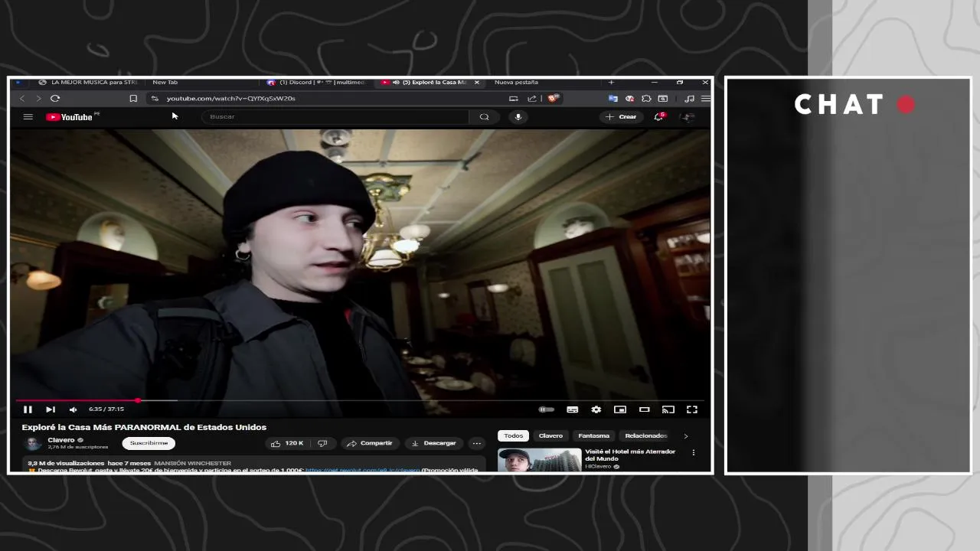Go forward in browser history
Image resolution: width=980 pixels, height=551 pixels.
pyautogui.click(x=38, y=98)
